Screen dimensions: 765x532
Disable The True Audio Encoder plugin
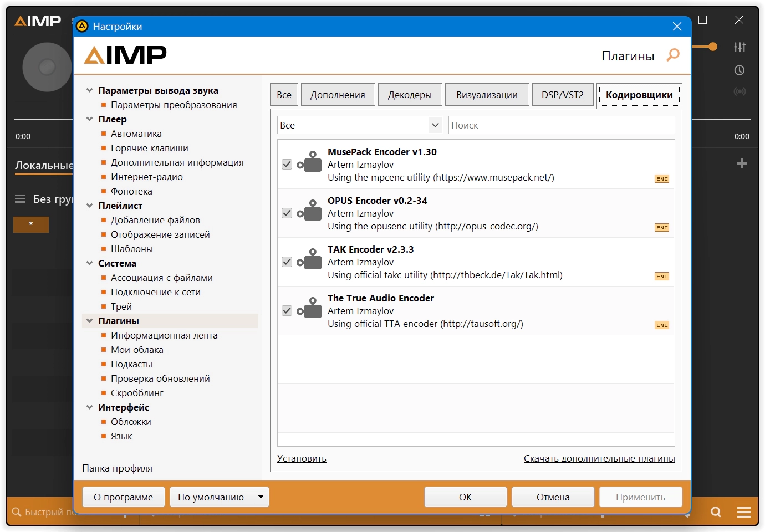[287, 310]
